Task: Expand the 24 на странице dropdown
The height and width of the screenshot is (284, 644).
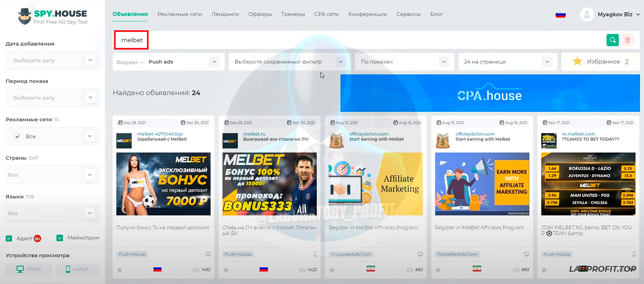Action: pos(547,62)
